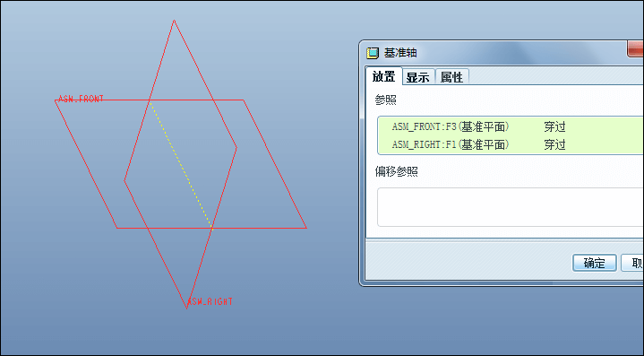
Task: Open the 属性 tab
Action: pos(451,77)
